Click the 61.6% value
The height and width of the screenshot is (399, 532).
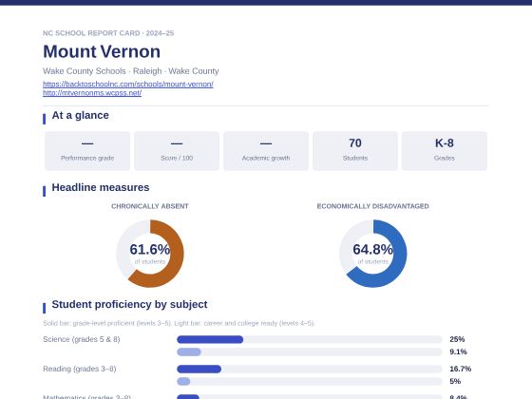pos(150,249)
